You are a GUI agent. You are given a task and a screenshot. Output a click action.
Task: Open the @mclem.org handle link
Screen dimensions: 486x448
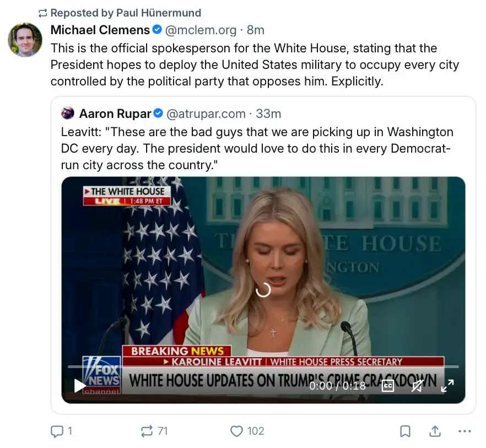(x=201, y=30)
